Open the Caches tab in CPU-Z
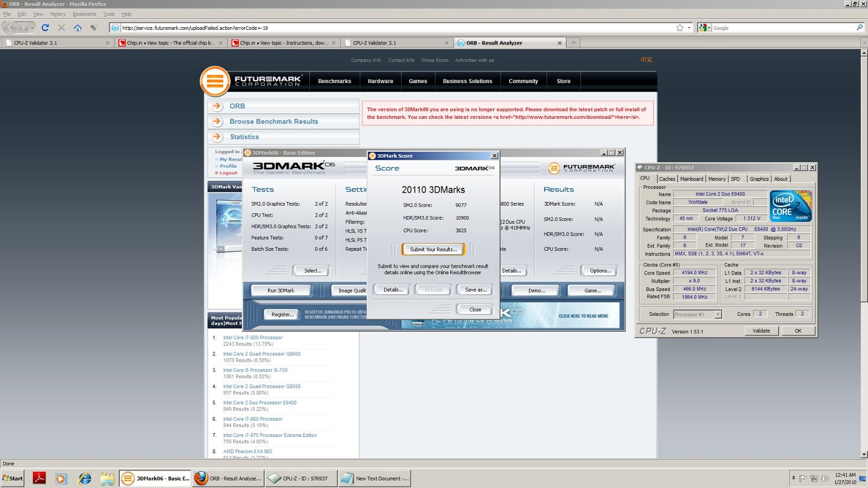 pos(667,179)
